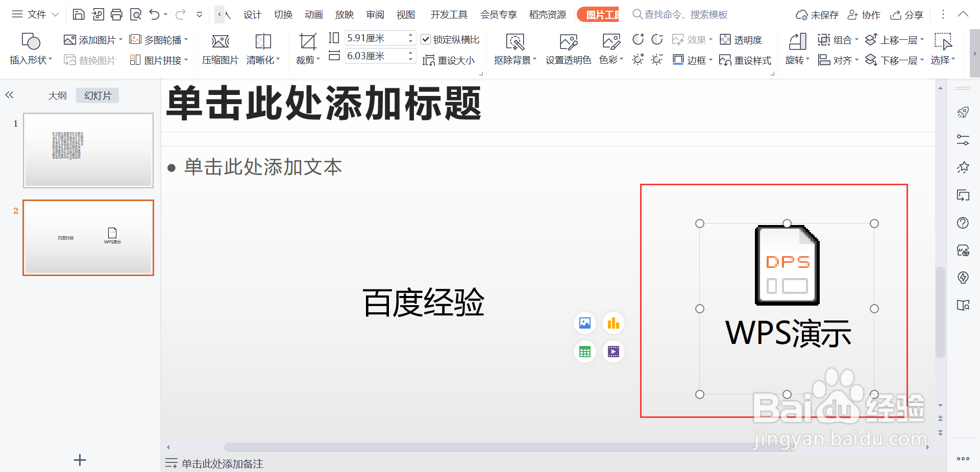Click the Save icon in quick toolbar

79,14
